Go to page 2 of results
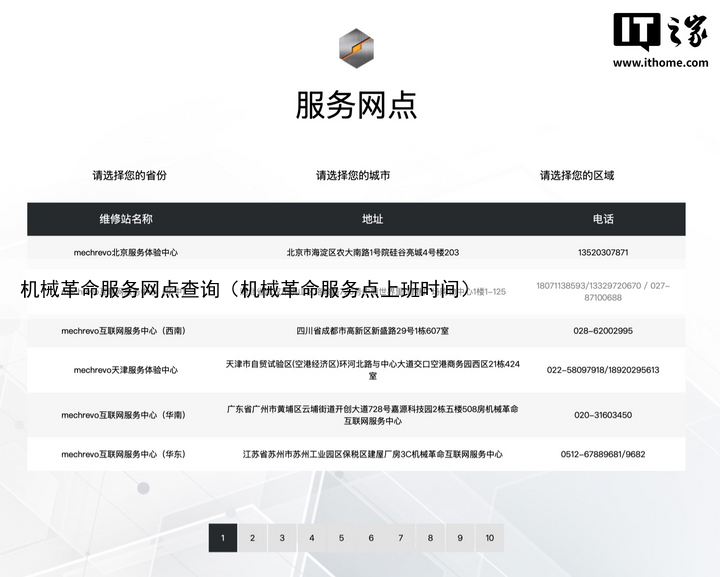This screenshot has height=577, width=720. [252, 538]
